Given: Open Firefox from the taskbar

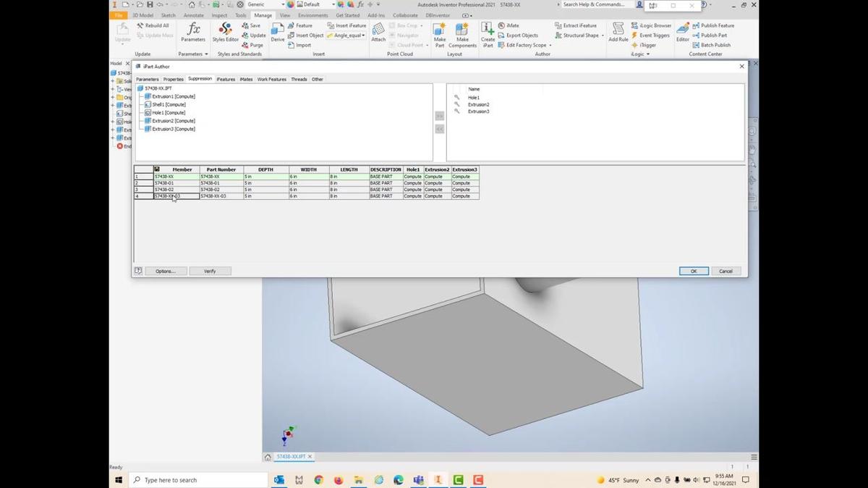Looking at the screenshot, I should 339,480.
